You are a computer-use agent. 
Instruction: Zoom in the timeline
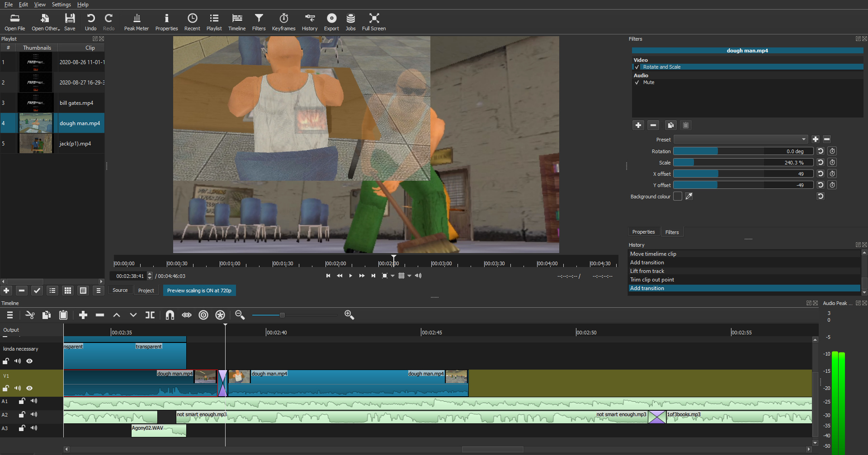(x=349, y=315)
